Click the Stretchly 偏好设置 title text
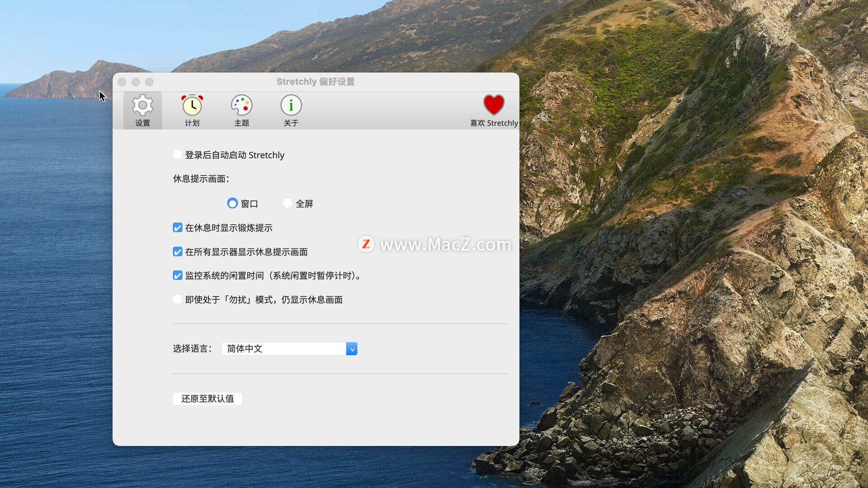This screenshot has height=488, width=868. pyautogui.click(x=316, y=82)
